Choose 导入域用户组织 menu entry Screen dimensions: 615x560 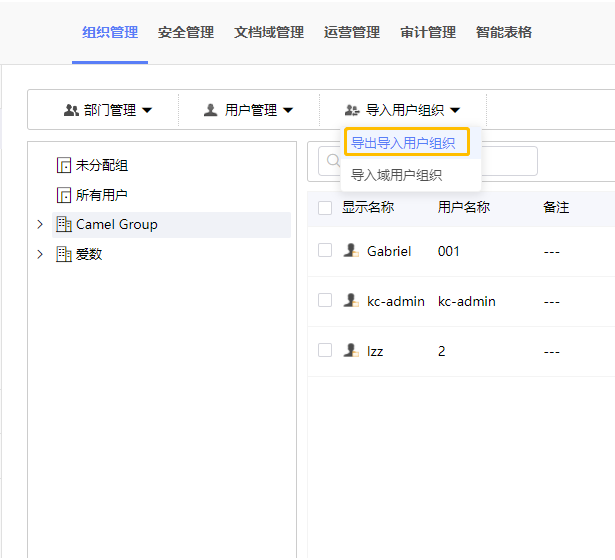[411, 175]
